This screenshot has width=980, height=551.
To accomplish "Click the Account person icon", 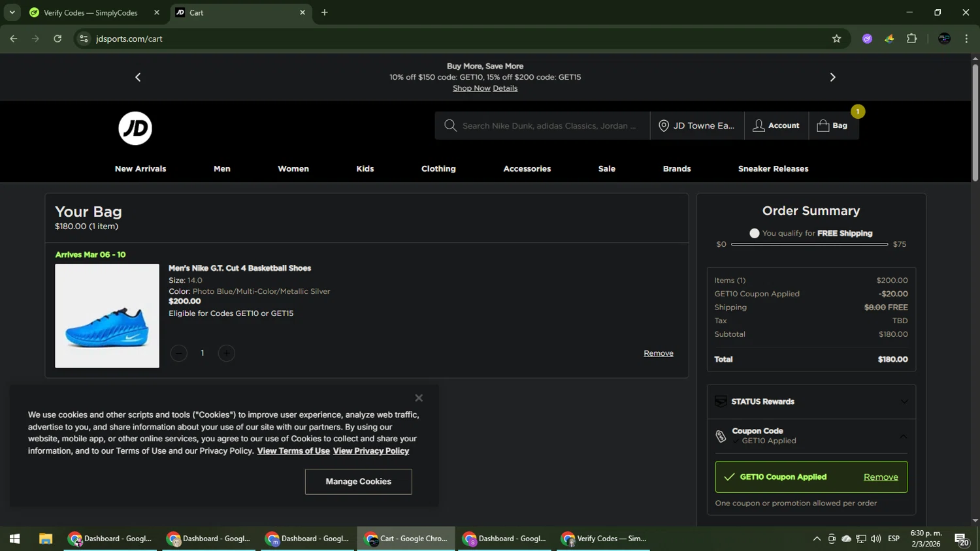I will (x=759, y=125).
